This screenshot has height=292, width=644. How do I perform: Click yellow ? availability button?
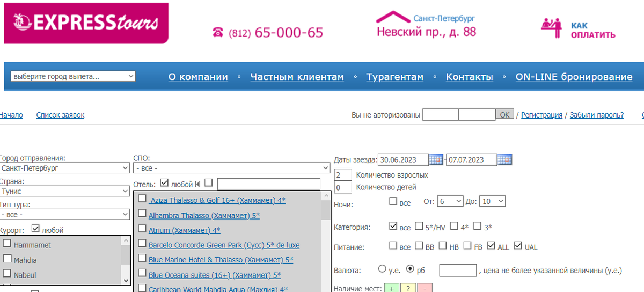tap(407, 288)
